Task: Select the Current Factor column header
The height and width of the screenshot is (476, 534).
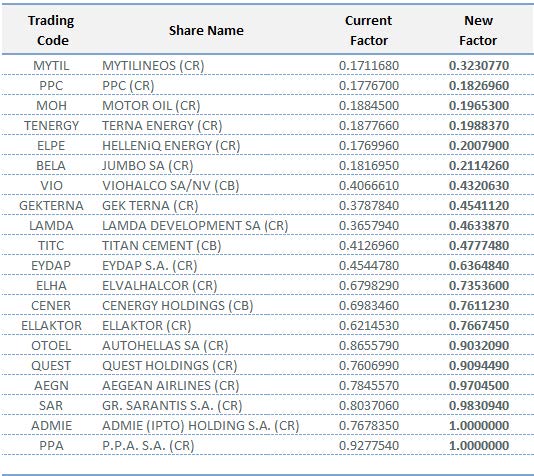Action: [x=368, y=30]
